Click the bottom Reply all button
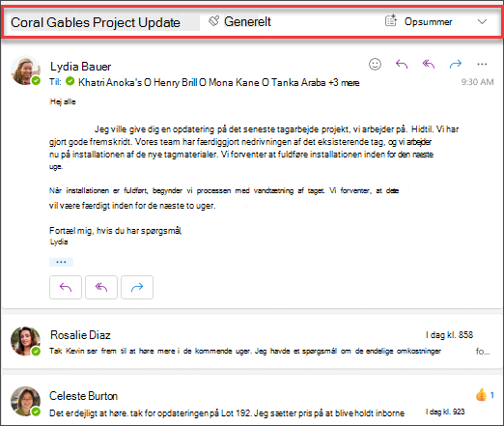504x426 pixels. (101, 287)
